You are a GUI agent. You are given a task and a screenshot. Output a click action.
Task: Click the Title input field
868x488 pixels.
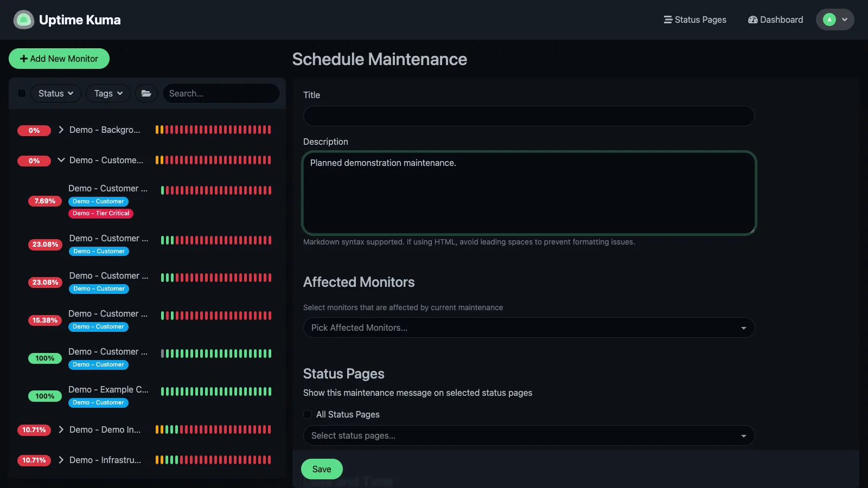529,116
